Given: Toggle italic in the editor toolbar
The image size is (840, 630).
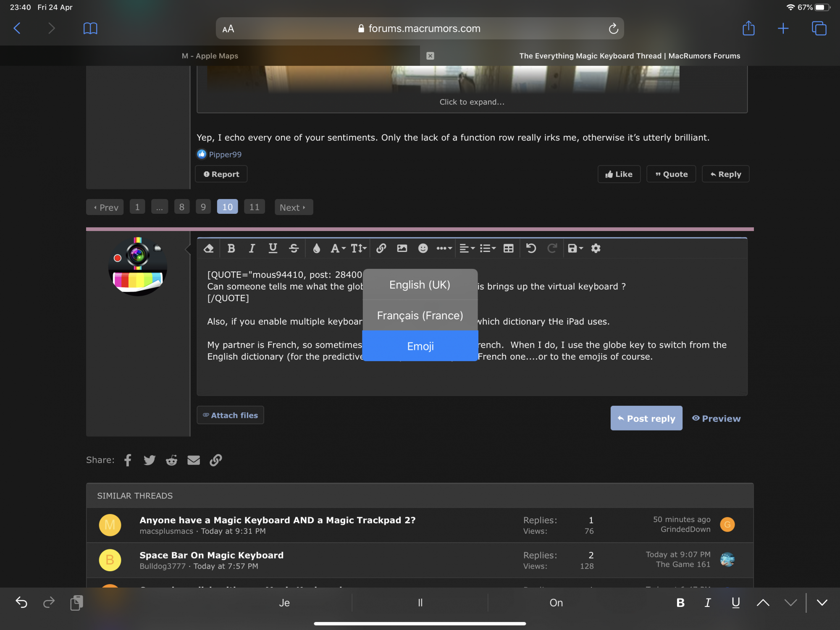Looking at the screenshot, I should click(252, 248).
